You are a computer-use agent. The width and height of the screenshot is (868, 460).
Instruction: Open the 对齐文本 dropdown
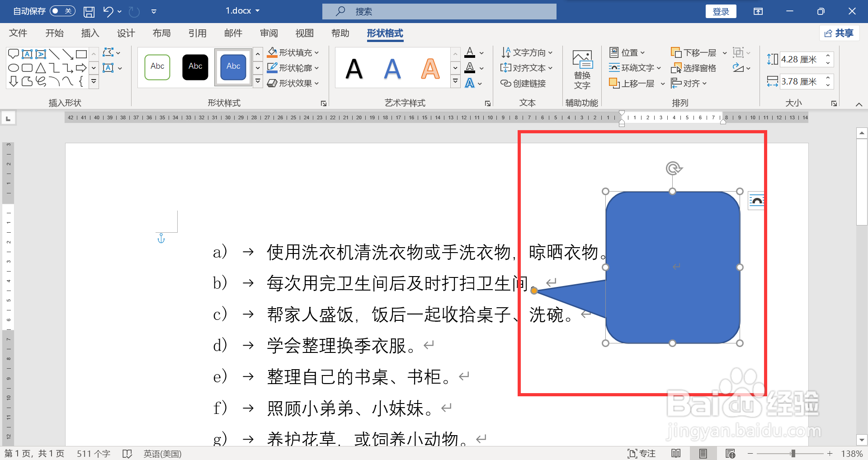point(527,68)
